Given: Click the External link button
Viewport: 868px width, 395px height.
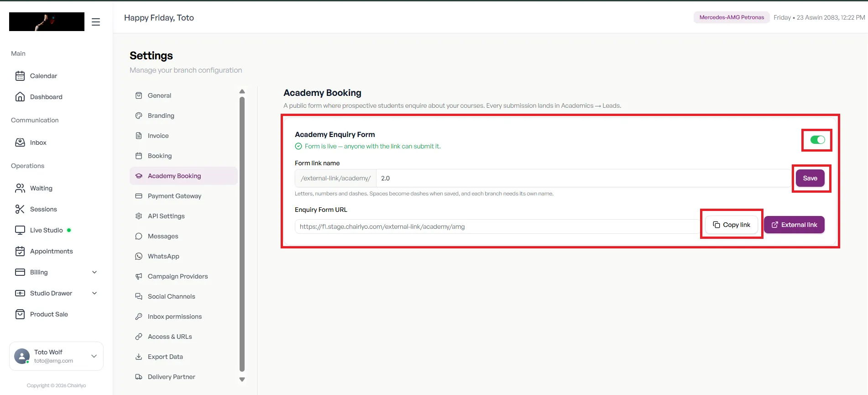Looking at the screenshot, I should (794, 225).
